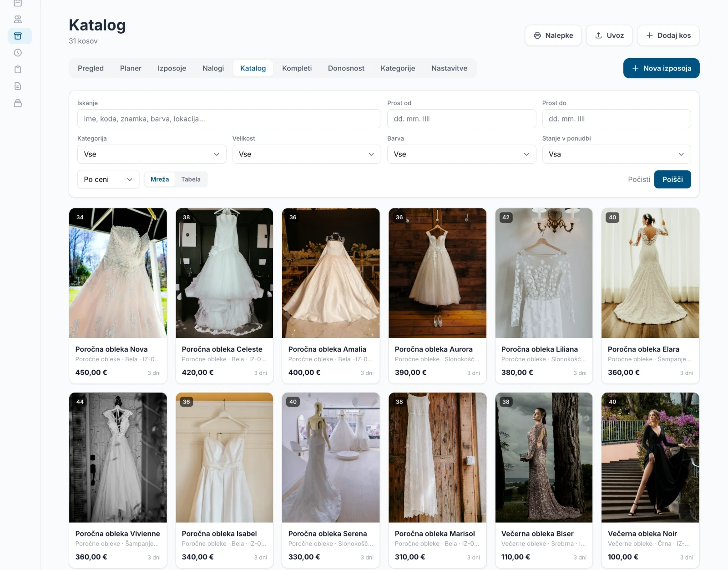Go to the Kompleti tab

pos(297,68)
